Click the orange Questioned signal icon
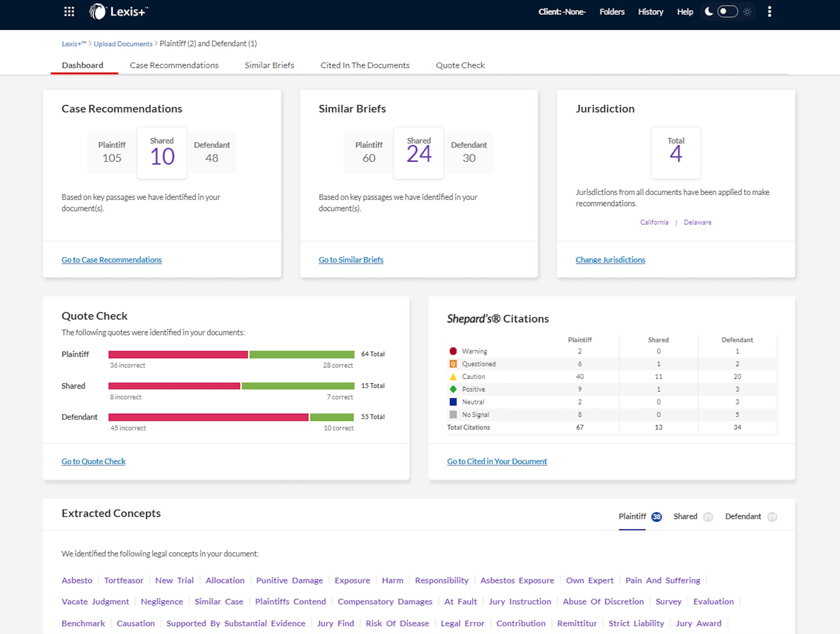 pos(453,364)
